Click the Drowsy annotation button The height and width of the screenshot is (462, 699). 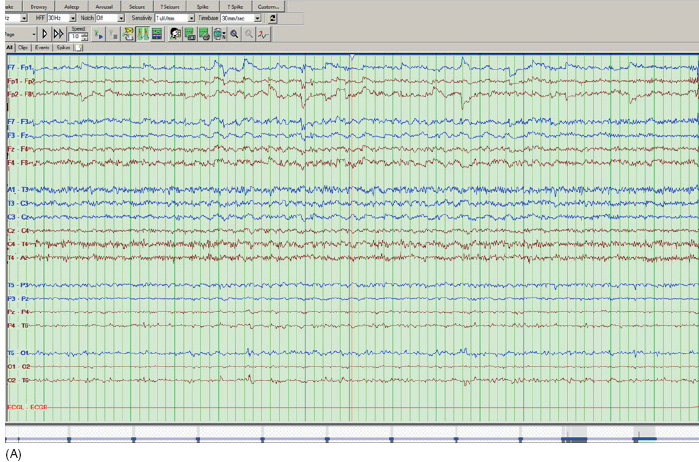(38, 6)
